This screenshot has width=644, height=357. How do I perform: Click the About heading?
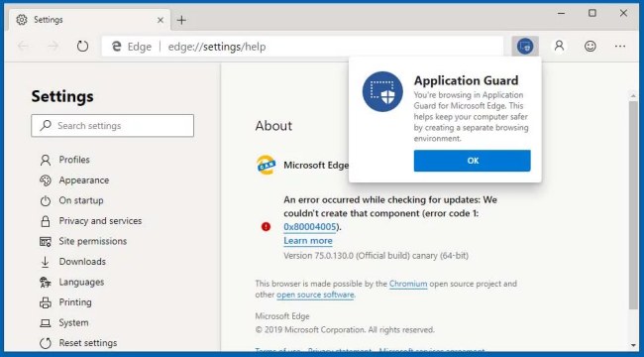tap(273, 125)
